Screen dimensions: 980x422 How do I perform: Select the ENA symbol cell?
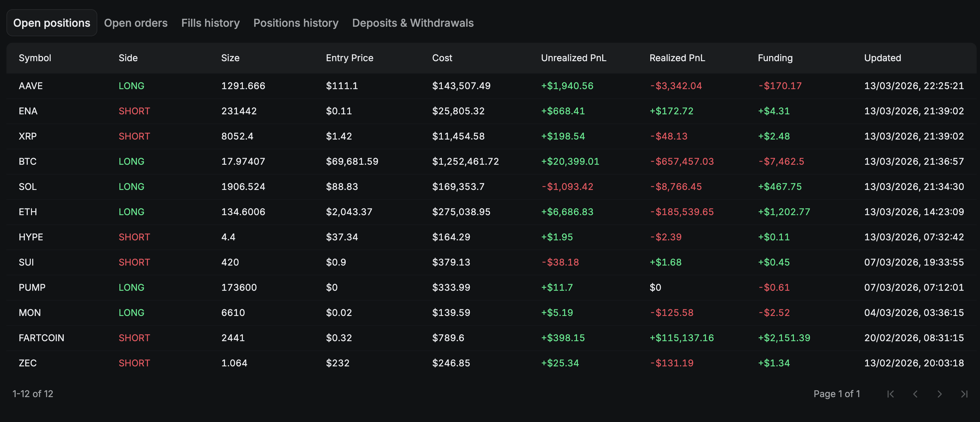[28, 111]
